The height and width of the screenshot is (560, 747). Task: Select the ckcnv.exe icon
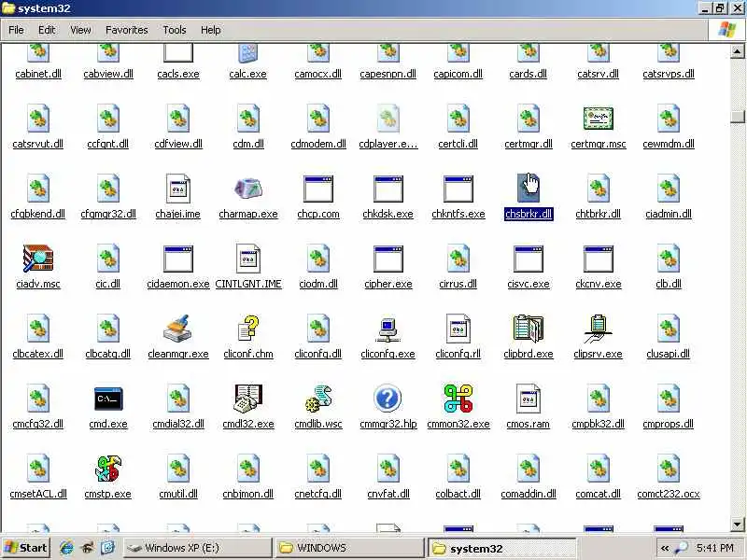click(598, 259)
